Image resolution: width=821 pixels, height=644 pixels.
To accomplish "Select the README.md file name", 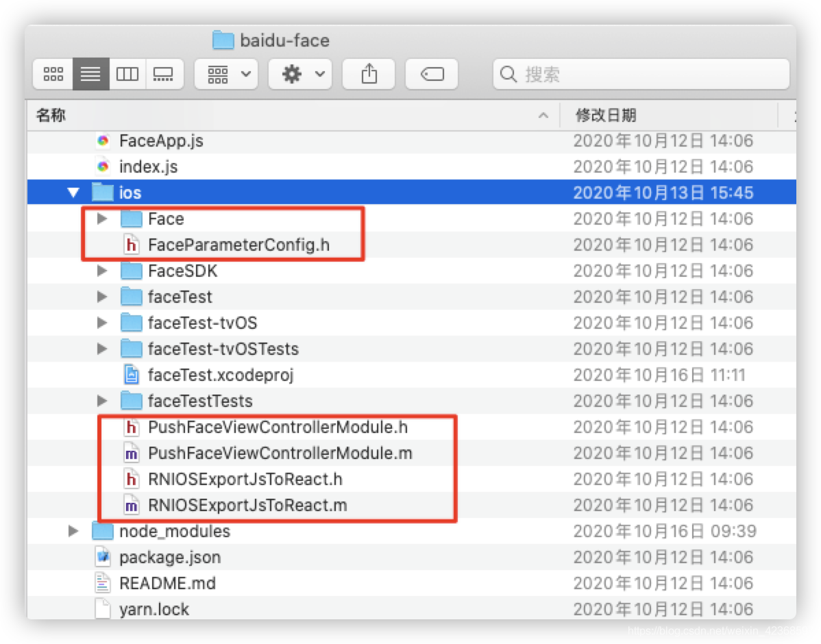I will point(167,583).
